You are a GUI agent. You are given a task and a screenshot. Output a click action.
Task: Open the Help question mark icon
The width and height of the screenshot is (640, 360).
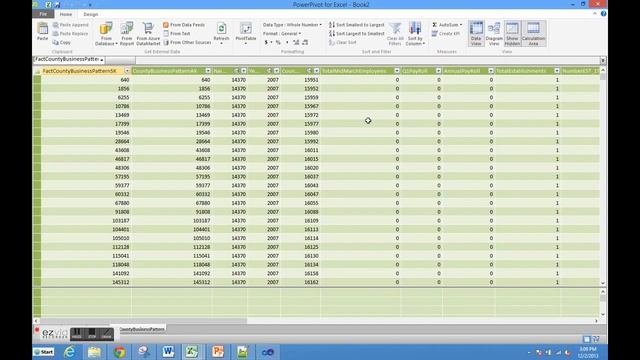click(603, 13)
